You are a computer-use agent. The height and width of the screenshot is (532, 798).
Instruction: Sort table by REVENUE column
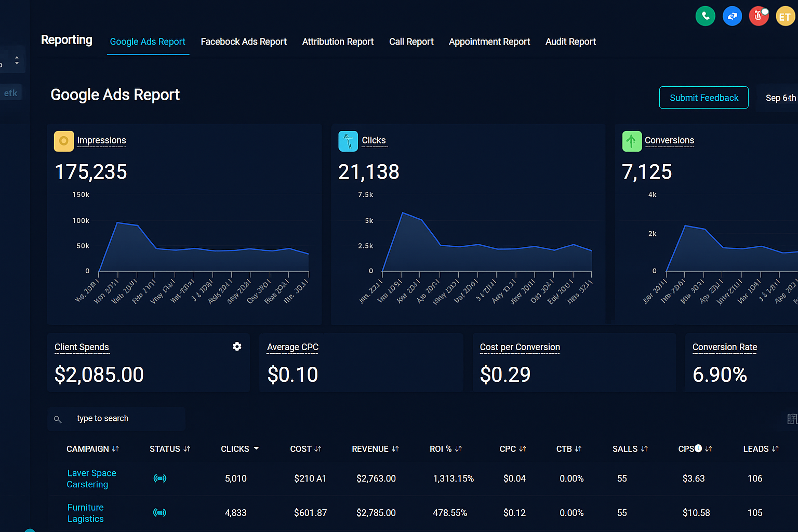point(375,449)
